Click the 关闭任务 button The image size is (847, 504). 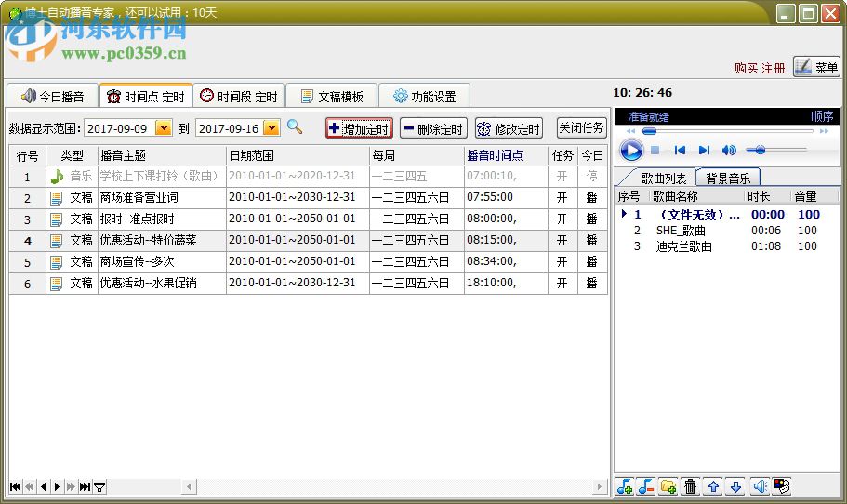(581, 128)
